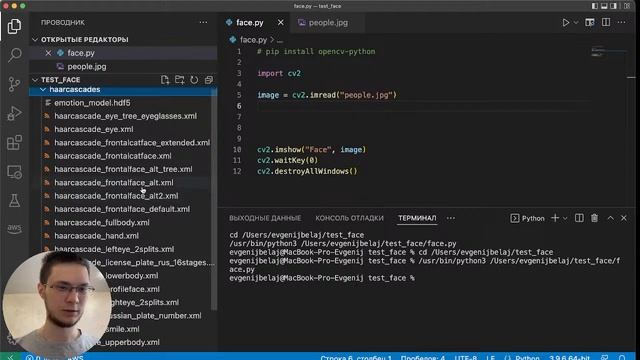This screenshot has height=360, width=640.
Task: Click the code minimap preview
Action: [609, 52]
